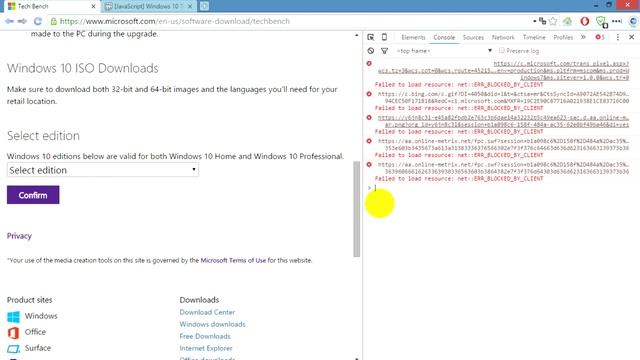Open the Windows downloads link
Screen dimensions: 640x360
pos(212,324)
